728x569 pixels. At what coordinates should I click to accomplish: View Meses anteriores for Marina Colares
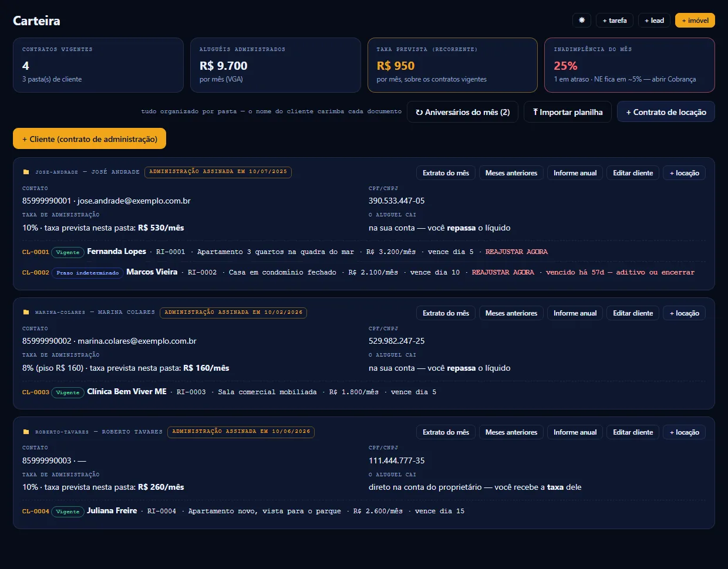point(511,313)
